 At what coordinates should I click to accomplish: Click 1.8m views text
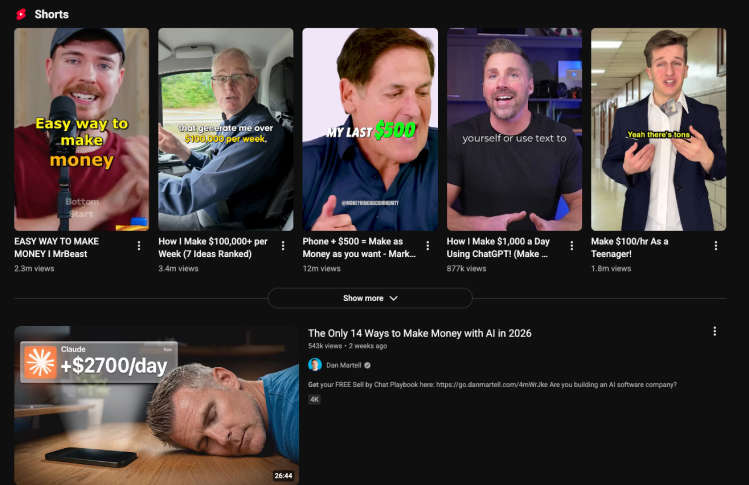tap(611, 269)
